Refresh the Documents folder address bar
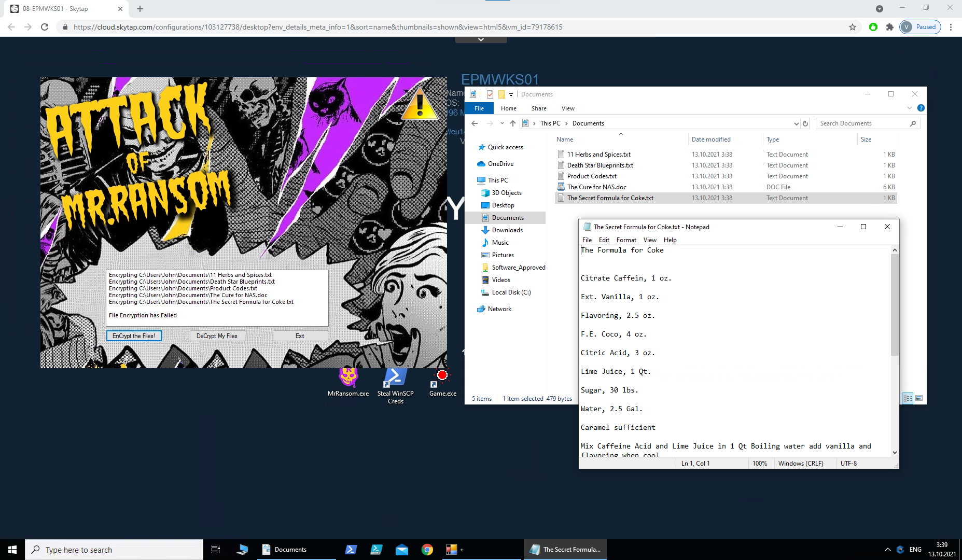The height and width of the screenshot is (560, 962). [x=805, y=123]
